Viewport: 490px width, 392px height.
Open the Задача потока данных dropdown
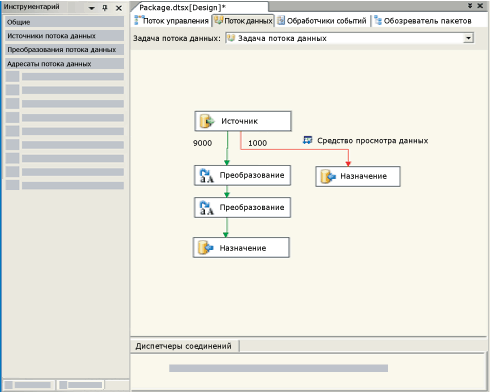click(x=468, y=38)
